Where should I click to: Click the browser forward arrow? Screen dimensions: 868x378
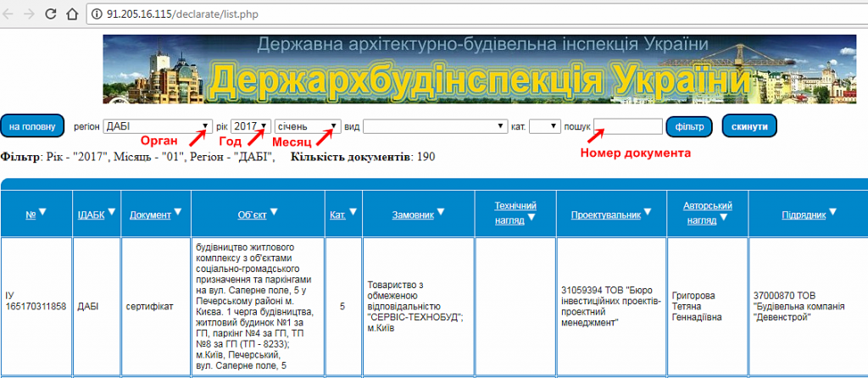(x=31, y=14)
